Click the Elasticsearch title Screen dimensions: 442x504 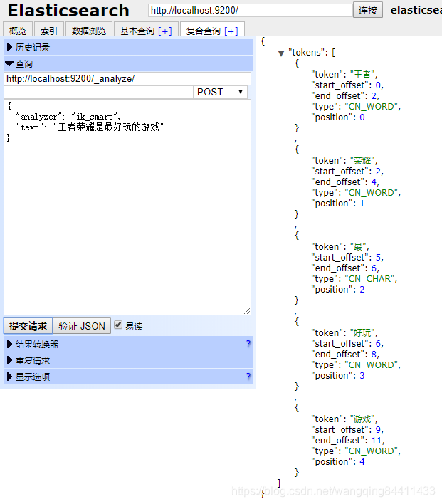pos(68,10)
